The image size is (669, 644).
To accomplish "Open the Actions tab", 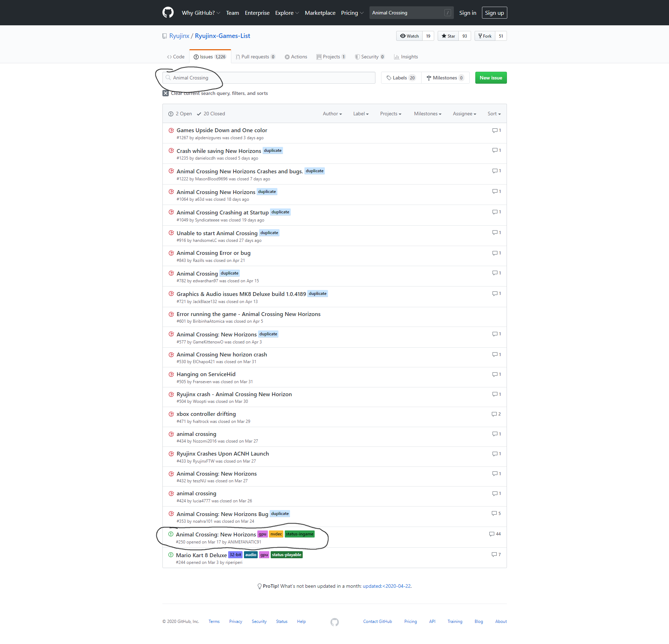I will click(x=296, y=57).
